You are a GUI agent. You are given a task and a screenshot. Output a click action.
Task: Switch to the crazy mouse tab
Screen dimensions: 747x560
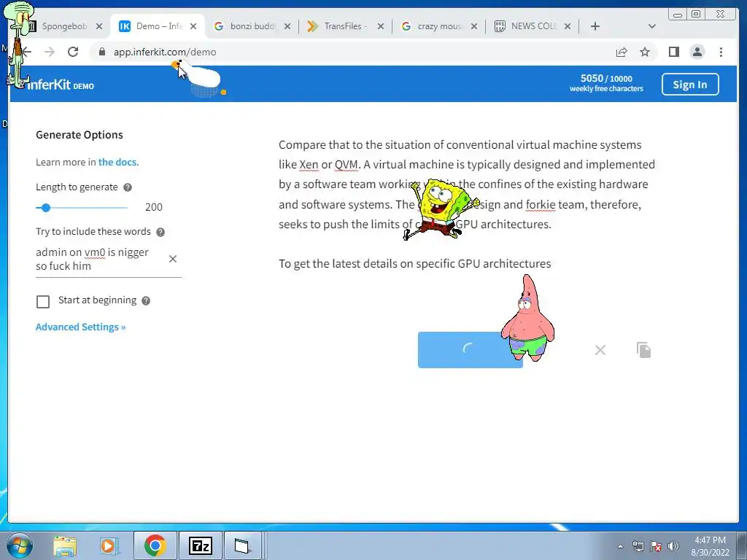438,26
